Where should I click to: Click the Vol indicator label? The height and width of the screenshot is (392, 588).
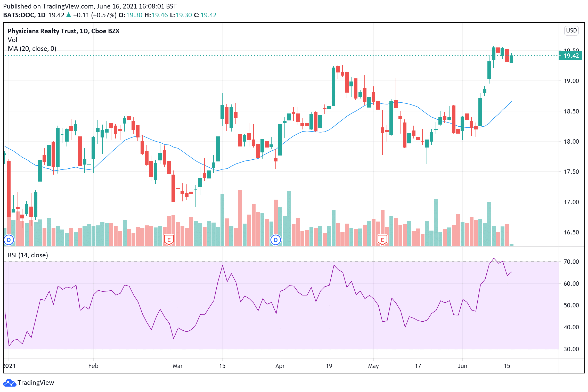click(x=12, y=40)
